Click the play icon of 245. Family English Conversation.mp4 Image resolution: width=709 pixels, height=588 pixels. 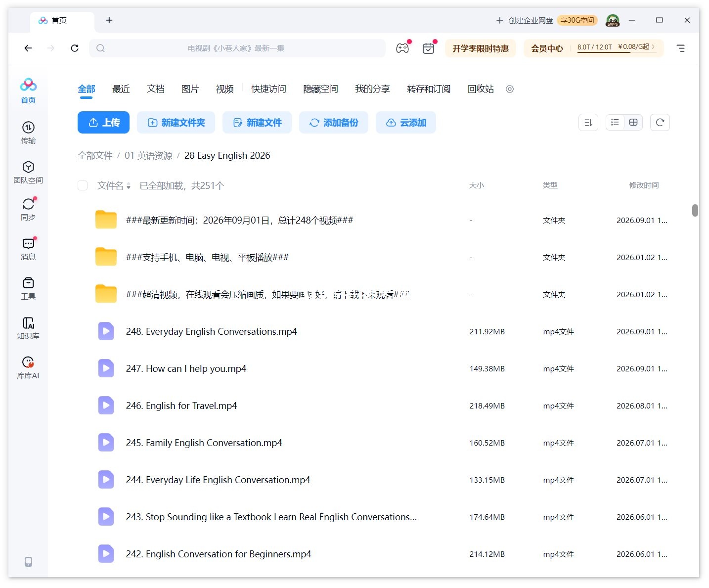click(x=106, y=443)
